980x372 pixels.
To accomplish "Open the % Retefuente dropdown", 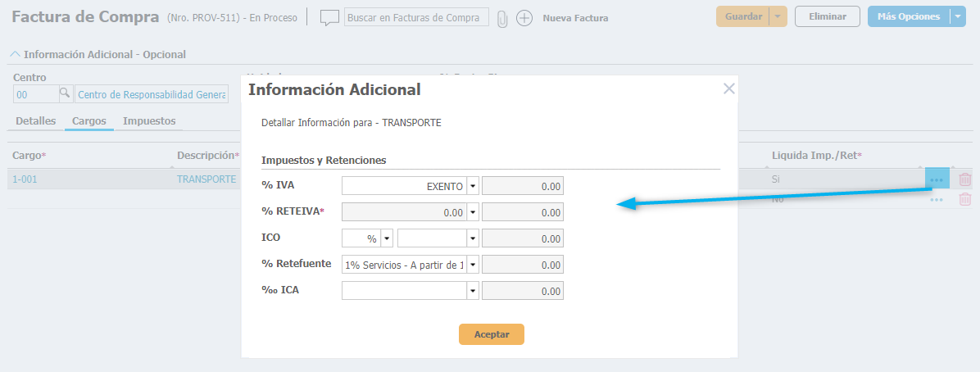I will click(473, 265).
